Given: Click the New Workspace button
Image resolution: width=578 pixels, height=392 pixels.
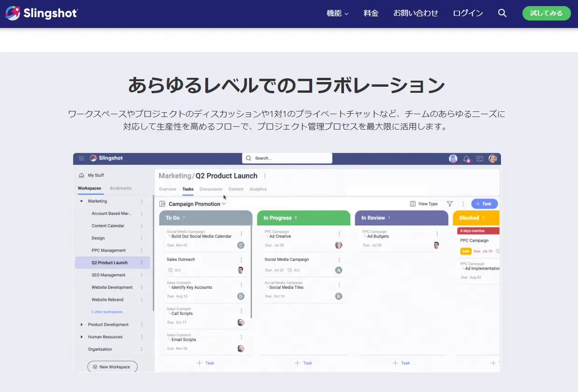Looking at the screenshot, I should click(112, 367).
